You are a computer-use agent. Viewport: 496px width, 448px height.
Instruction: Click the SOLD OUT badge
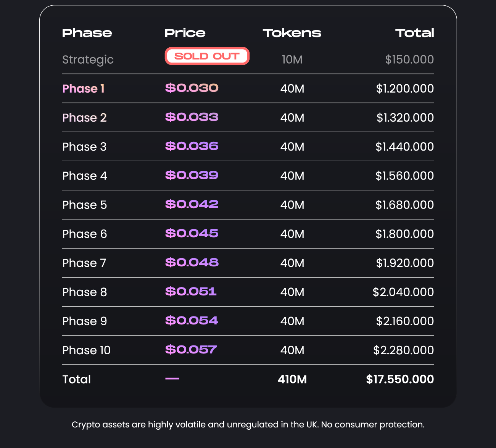coord(207,56)
